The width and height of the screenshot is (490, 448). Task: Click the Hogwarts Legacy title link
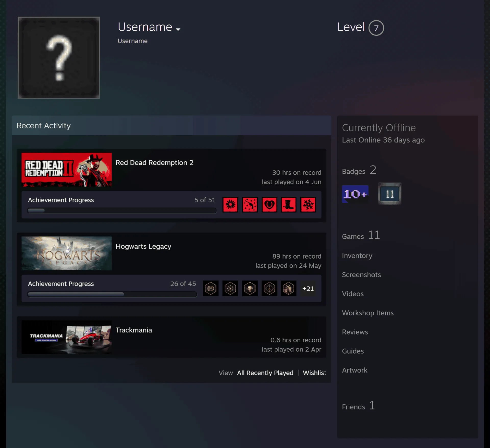coord(143,246)
